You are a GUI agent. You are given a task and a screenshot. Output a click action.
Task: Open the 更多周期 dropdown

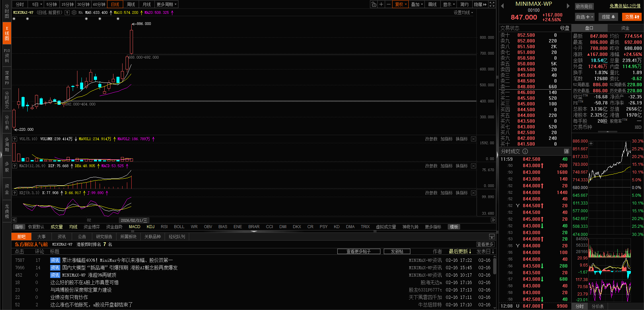coord(166,4)
